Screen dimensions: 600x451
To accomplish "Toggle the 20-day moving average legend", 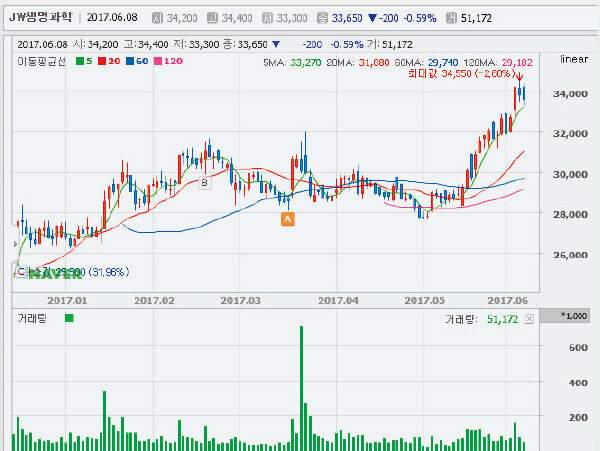I will 108,61.
